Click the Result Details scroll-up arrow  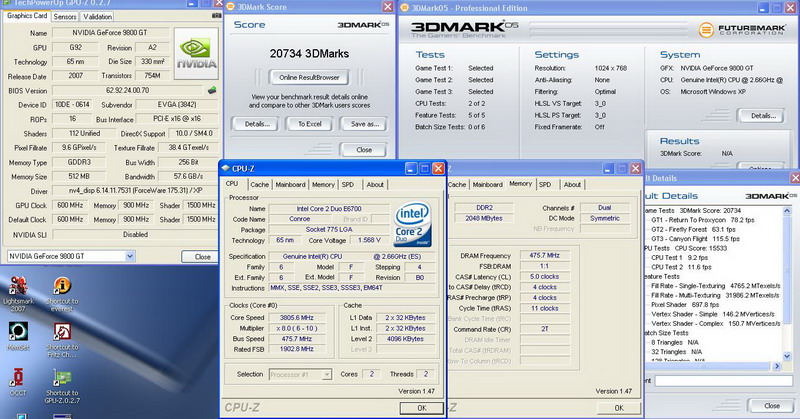(787, 210)
